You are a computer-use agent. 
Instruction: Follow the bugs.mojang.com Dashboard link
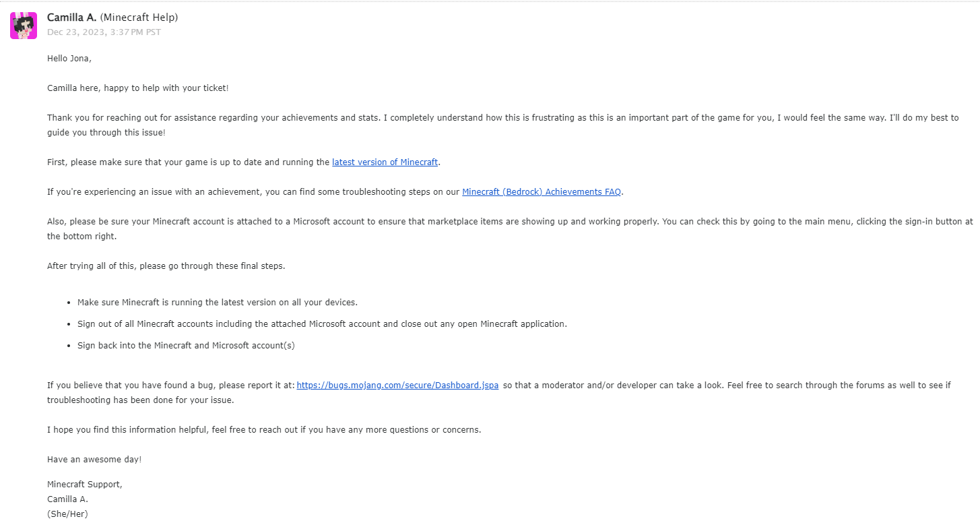coord(397,386)
